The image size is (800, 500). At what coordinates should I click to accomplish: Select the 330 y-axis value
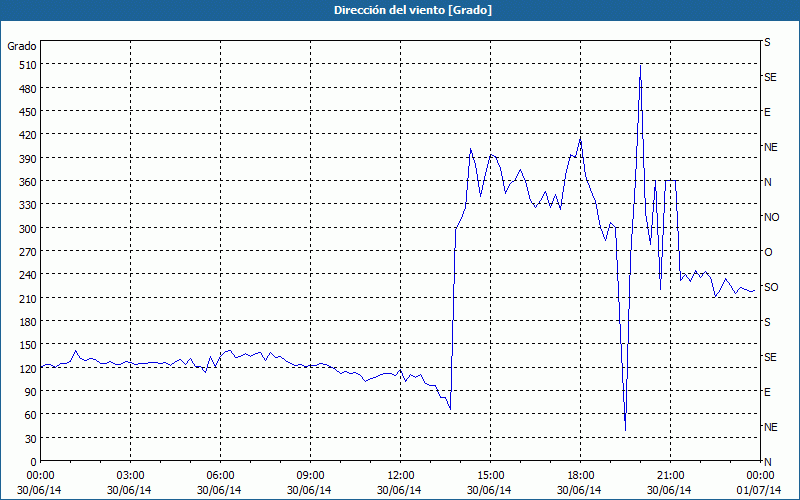point(28,205)
